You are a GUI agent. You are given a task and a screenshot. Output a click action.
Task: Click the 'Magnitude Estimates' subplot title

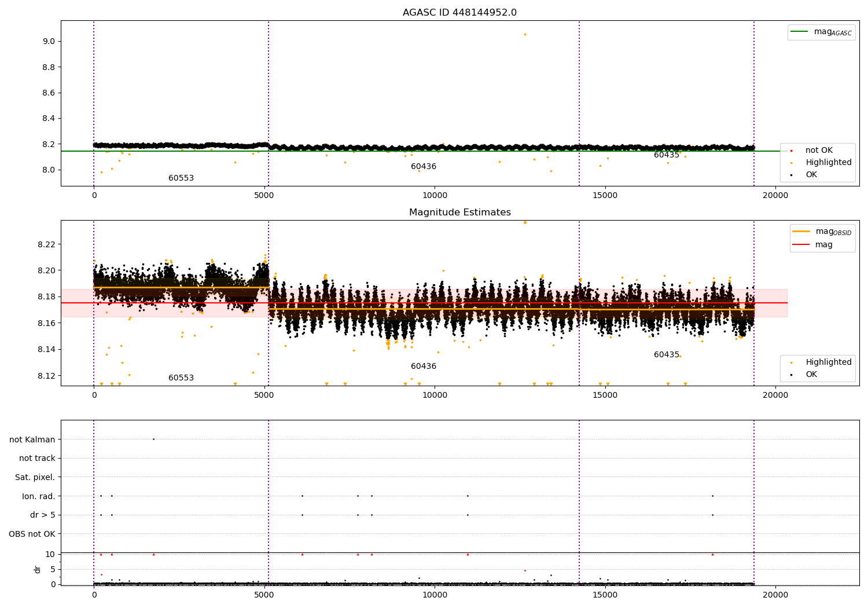tap(459, 213)
